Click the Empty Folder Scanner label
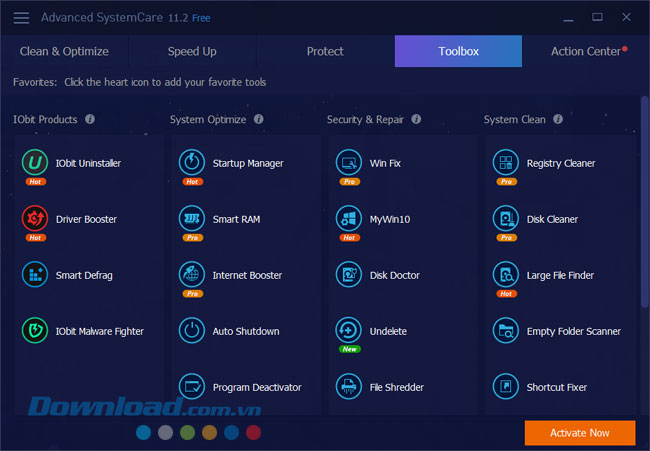 pyautogui.click(x=574, y=331)
